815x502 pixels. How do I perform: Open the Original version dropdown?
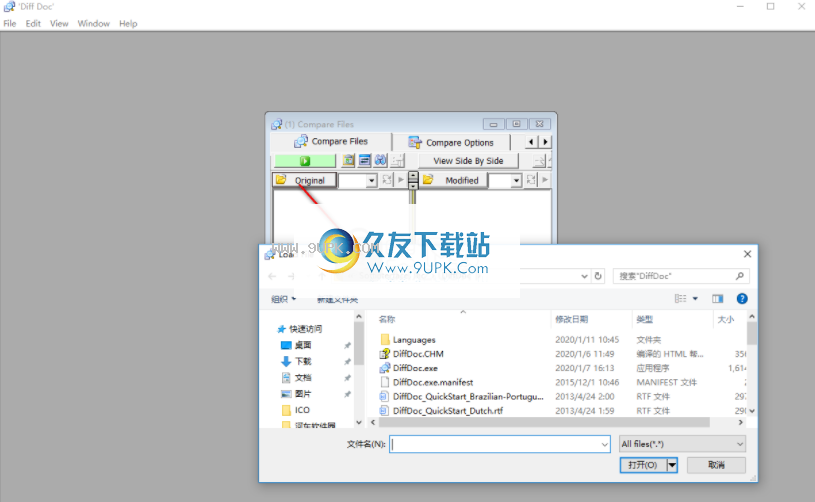[x=371, y=180]
